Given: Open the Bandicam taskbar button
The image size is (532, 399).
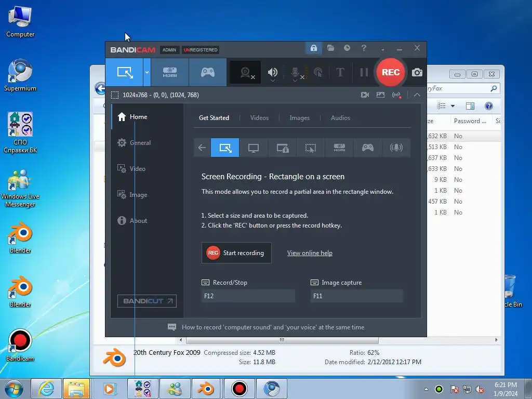Looking at the screenshot, I should click(x=239, y=389).
